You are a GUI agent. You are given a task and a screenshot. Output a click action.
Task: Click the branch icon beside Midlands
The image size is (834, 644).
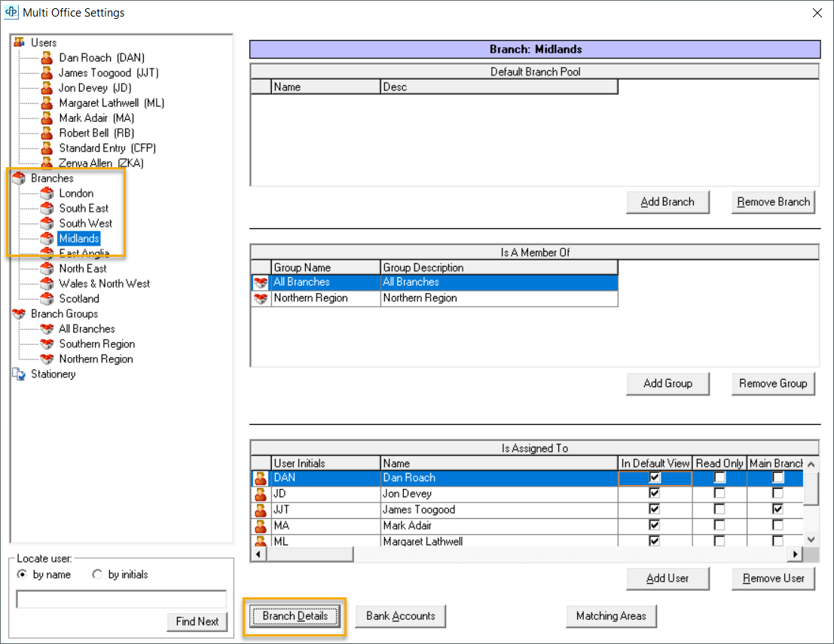47,238
